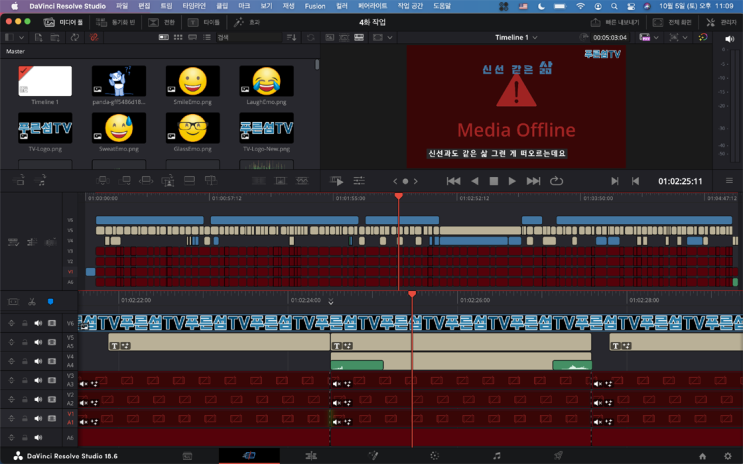Open the Media page icon

[187, 455]
